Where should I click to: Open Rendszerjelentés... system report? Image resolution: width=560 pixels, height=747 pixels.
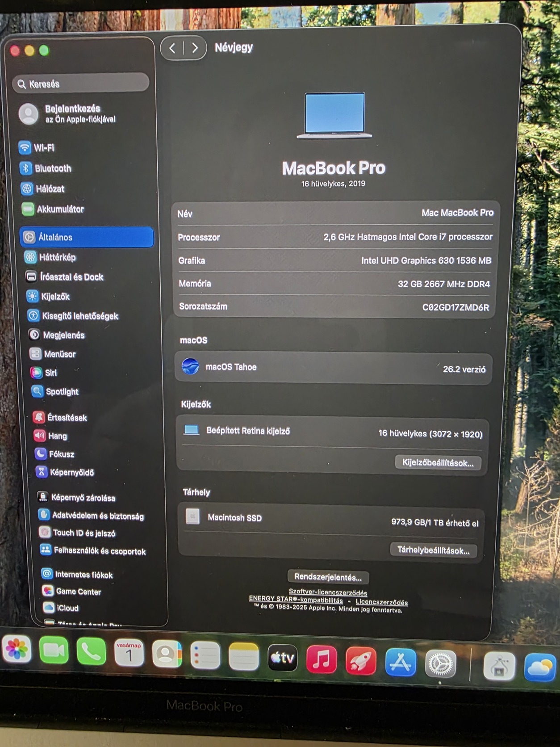(x=328, y=577)
